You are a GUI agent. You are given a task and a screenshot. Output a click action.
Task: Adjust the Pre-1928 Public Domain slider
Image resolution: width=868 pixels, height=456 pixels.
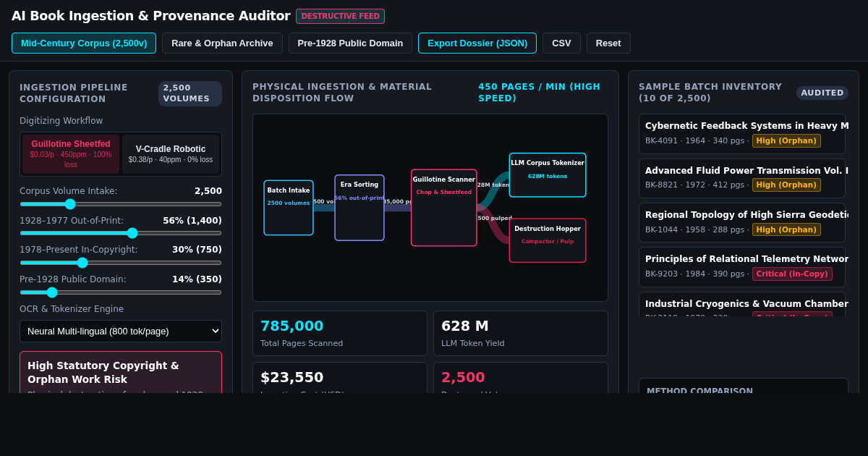pyautogui.click(x=121, y=292)
